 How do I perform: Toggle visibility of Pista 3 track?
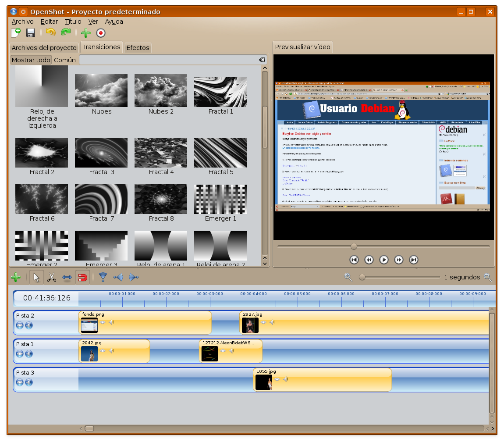pyautogui.click(x=20, y=382)
